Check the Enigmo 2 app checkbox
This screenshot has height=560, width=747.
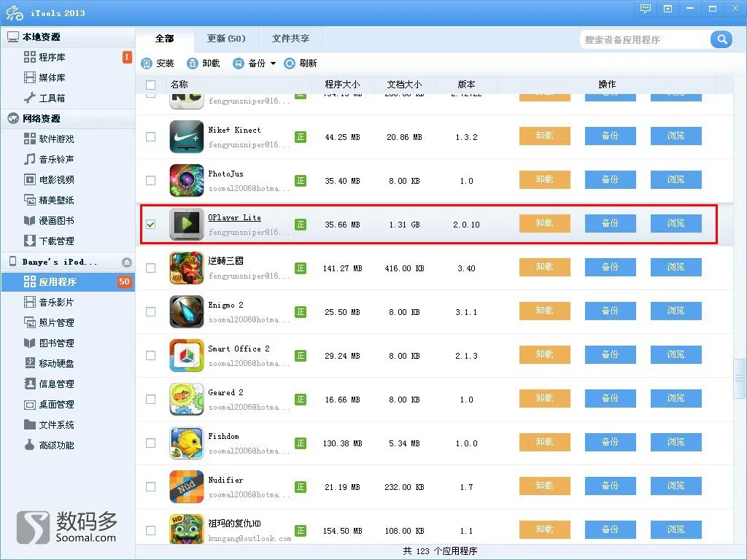point(150,312)
